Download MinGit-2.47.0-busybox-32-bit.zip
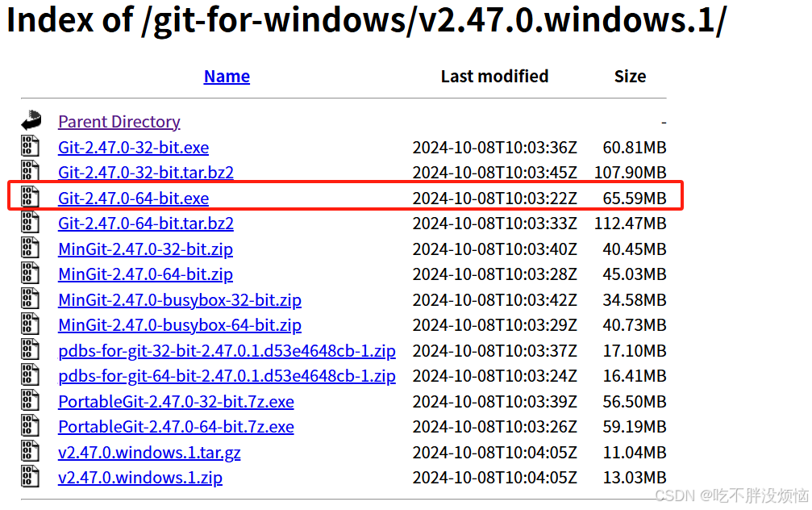812x510 pixels. coord(180,300)
